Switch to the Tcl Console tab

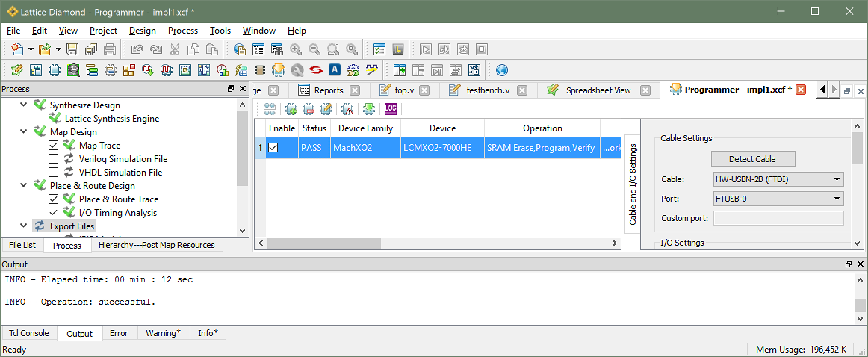click(29, 333)
